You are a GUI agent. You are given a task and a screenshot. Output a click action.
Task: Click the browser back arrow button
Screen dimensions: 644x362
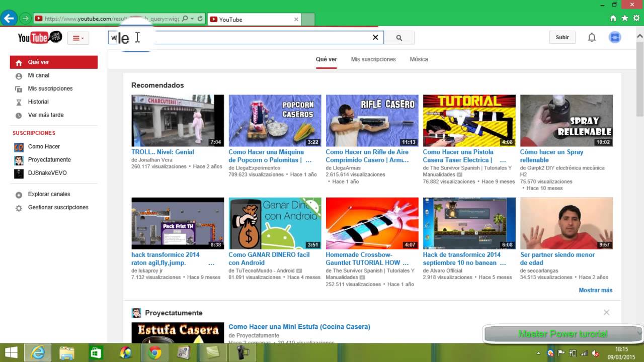coord(9,19)
